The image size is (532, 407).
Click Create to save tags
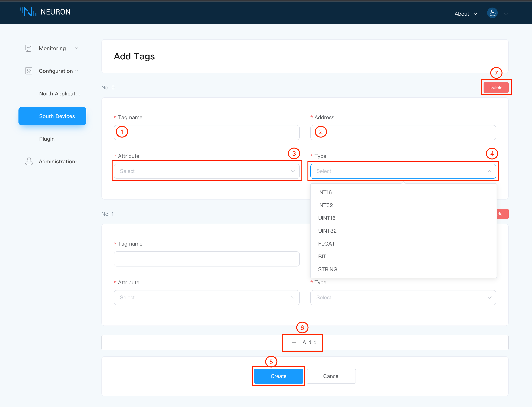[x=279, y=376]
